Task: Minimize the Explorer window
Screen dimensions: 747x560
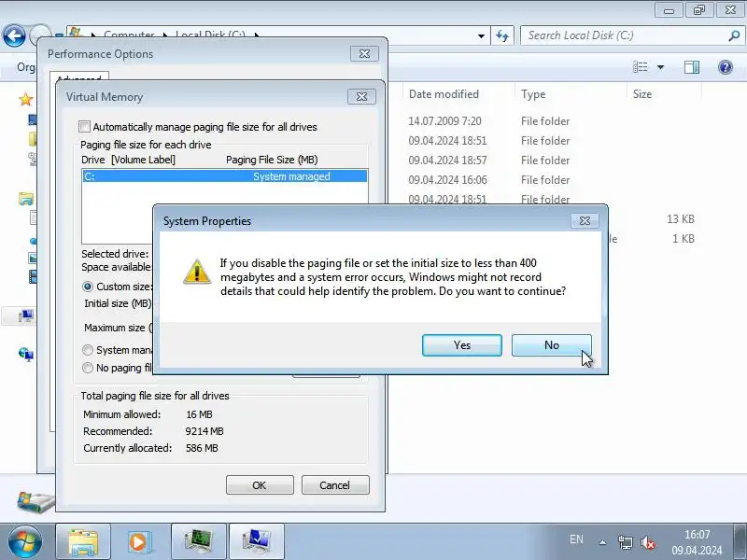Action: pyautogui.click(x=669, y=9)
